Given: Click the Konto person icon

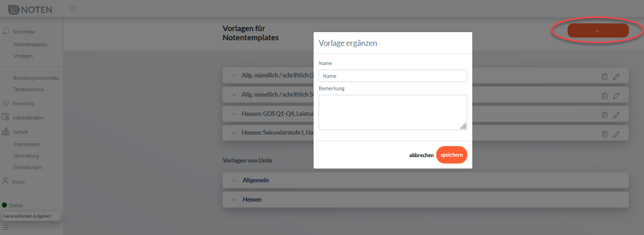Looking at the screenshot, I should (x=5, y=181).
